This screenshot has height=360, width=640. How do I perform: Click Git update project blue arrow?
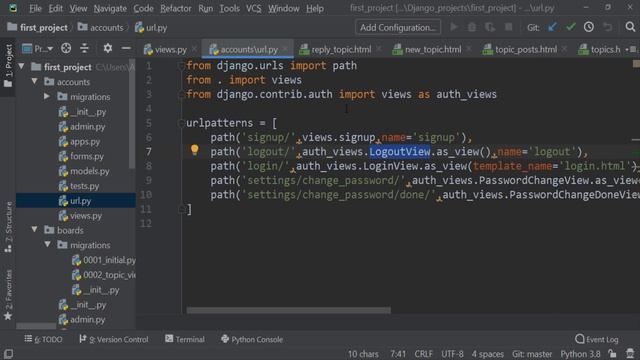[552, 27]
